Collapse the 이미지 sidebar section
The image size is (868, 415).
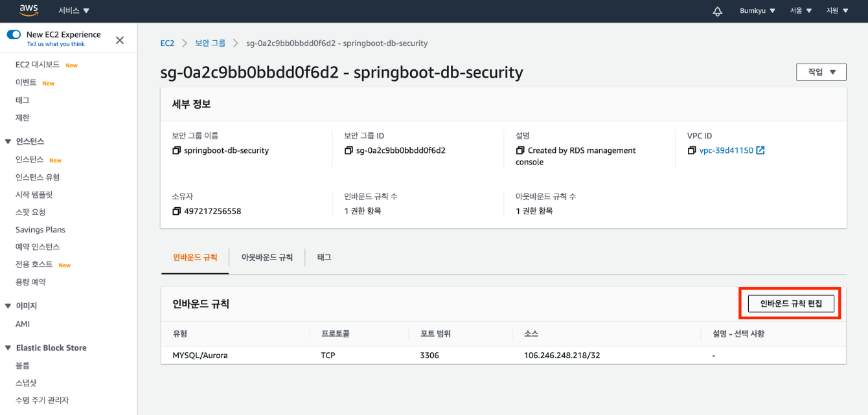pyautogui.click(x=8, y=306)
